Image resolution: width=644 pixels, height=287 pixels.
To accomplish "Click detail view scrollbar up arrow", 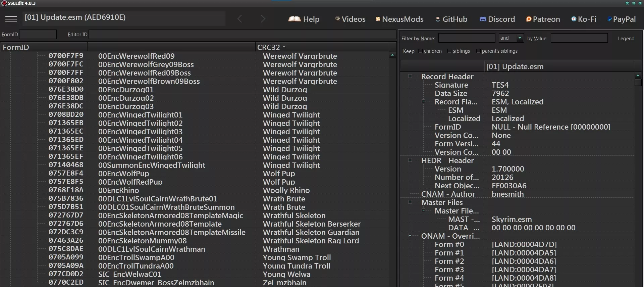I will 638,76.
